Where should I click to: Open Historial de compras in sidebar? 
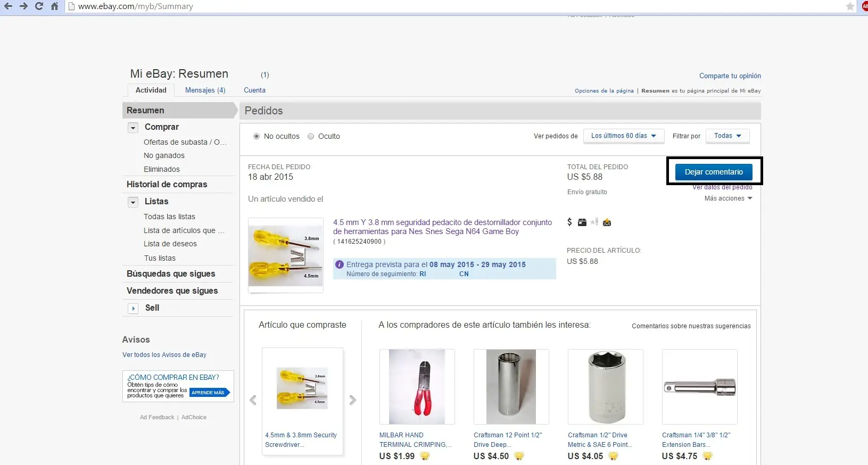[167, 184]
